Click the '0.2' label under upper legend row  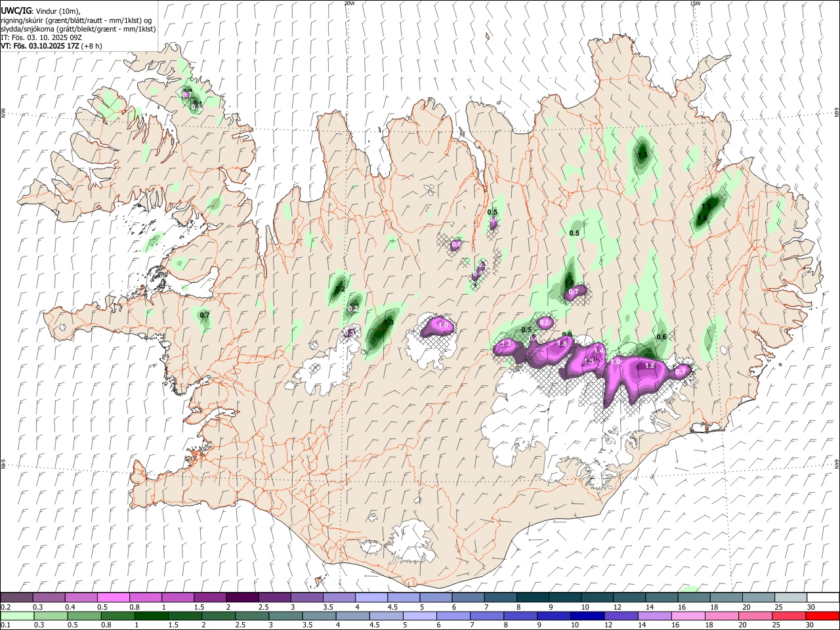point(5,608)
